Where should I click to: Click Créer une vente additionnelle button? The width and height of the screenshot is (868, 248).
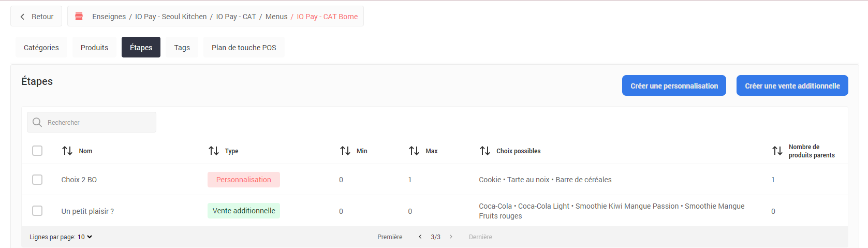(792, 86)
